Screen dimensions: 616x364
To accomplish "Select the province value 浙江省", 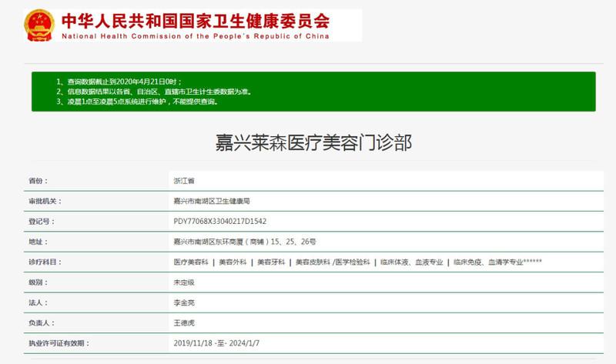I will point(184,181).
